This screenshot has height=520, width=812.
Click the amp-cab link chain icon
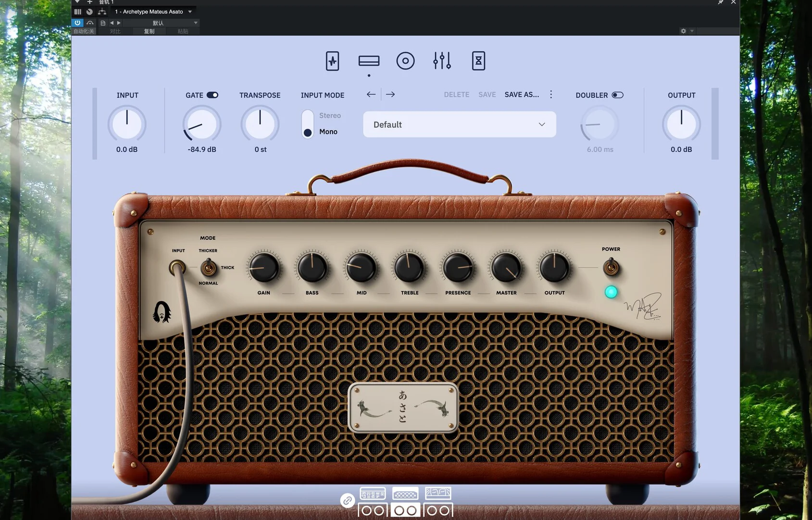(347, 501)
